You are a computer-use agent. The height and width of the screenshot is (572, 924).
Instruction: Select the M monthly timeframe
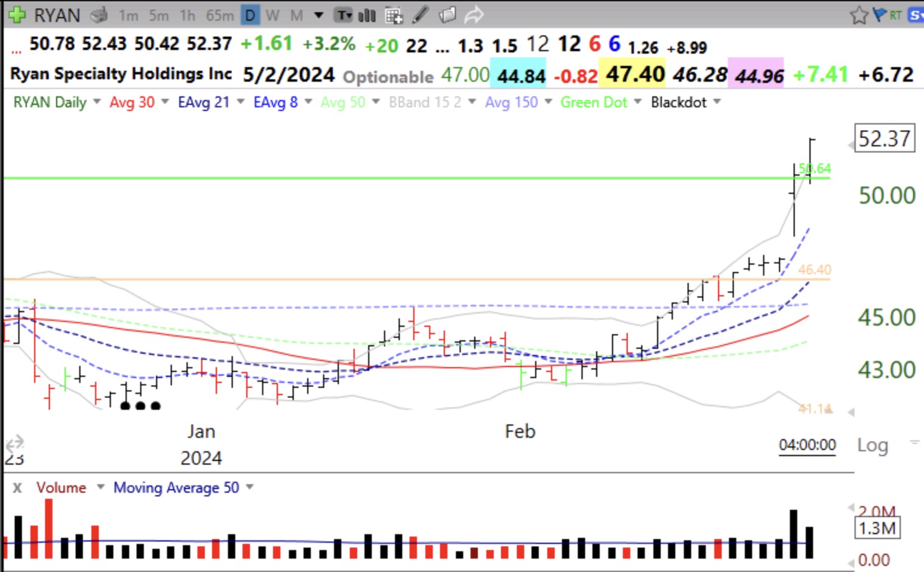(x=296, y=15)
